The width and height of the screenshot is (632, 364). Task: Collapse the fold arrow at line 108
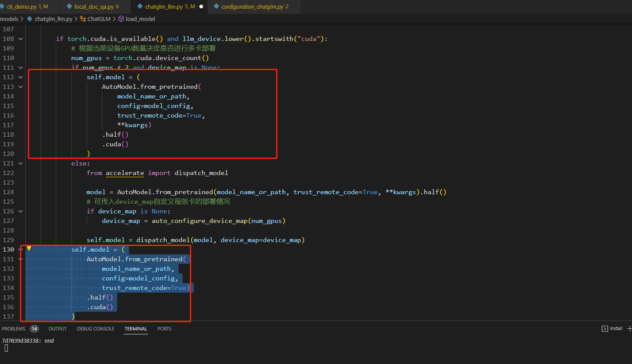point(20,39)
